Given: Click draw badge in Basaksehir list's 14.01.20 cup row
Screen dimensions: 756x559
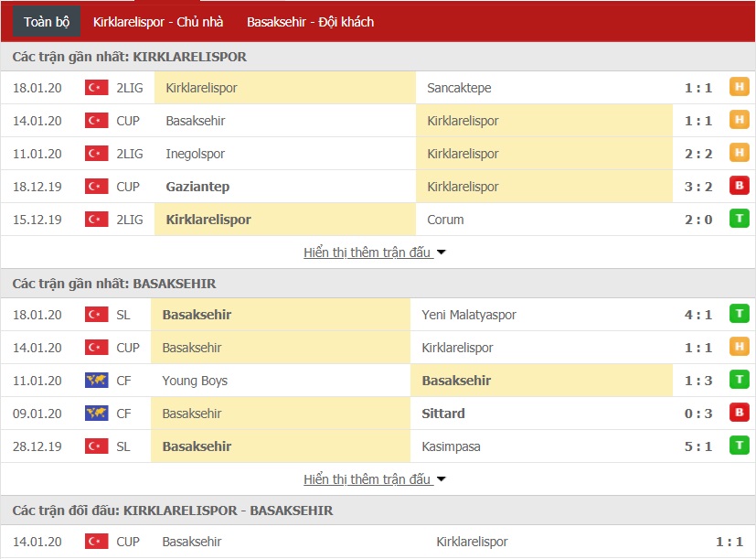Looking at the screenshot, I should [x=740, y=347].
